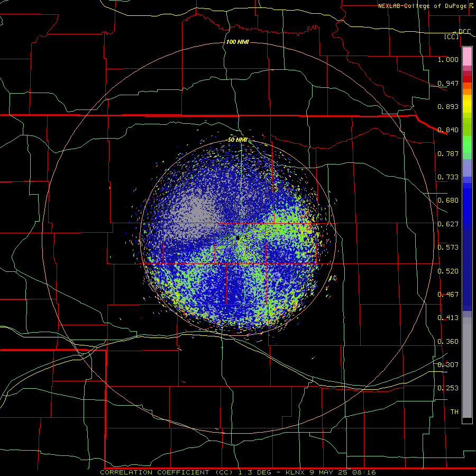
Task: Click the 1.3 DEG elevation text
Action: tap(255, 472)
